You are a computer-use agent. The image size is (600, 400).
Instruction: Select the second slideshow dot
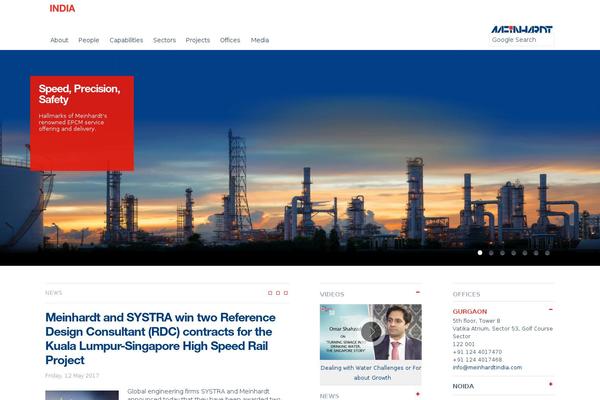click(x=491, y=253)
